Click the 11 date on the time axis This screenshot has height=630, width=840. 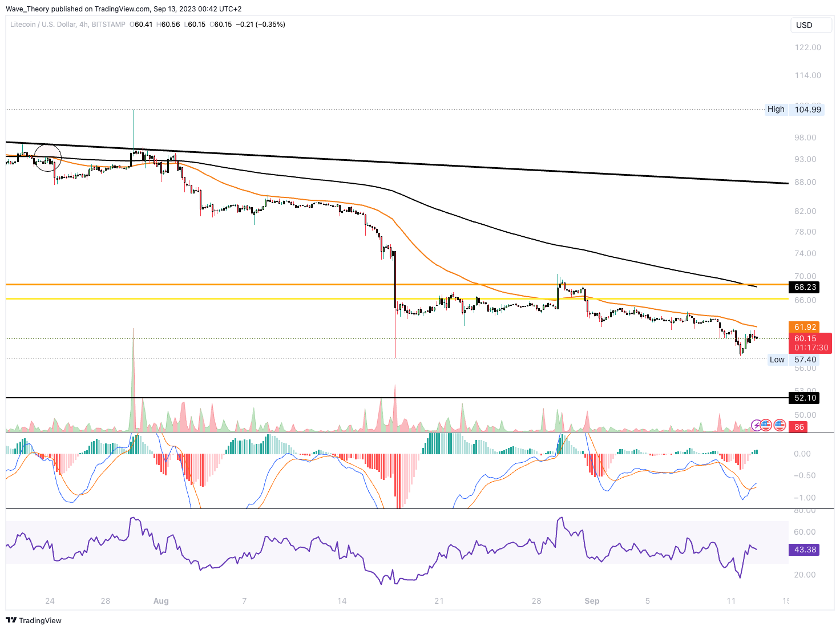[x=731, y=601]
